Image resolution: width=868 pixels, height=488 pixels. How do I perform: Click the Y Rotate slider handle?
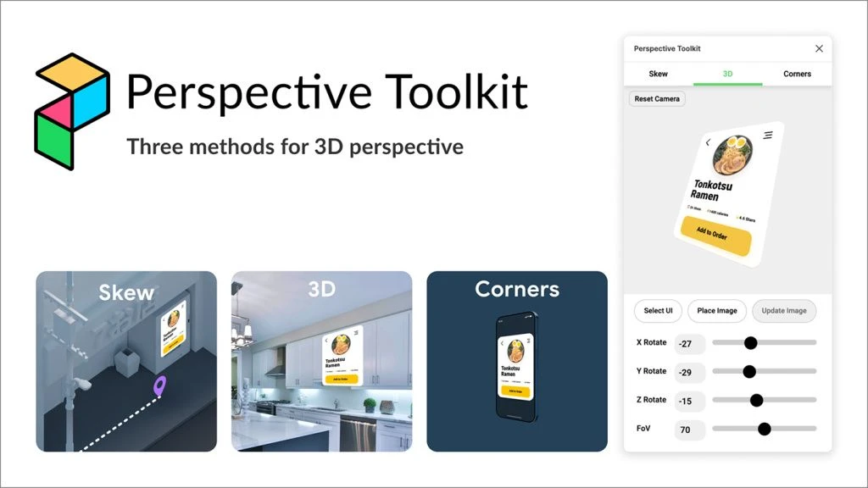(749, 371)
